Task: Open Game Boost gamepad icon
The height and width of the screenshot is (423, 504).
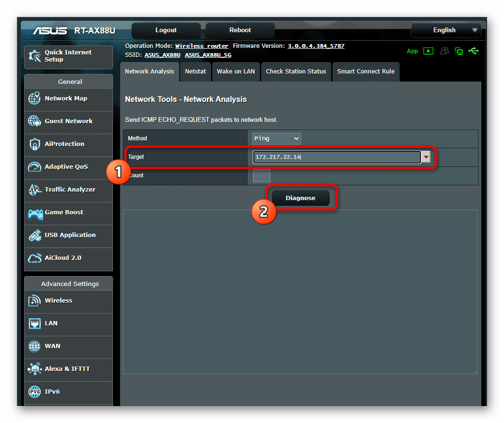Action: tap(34, 213)
